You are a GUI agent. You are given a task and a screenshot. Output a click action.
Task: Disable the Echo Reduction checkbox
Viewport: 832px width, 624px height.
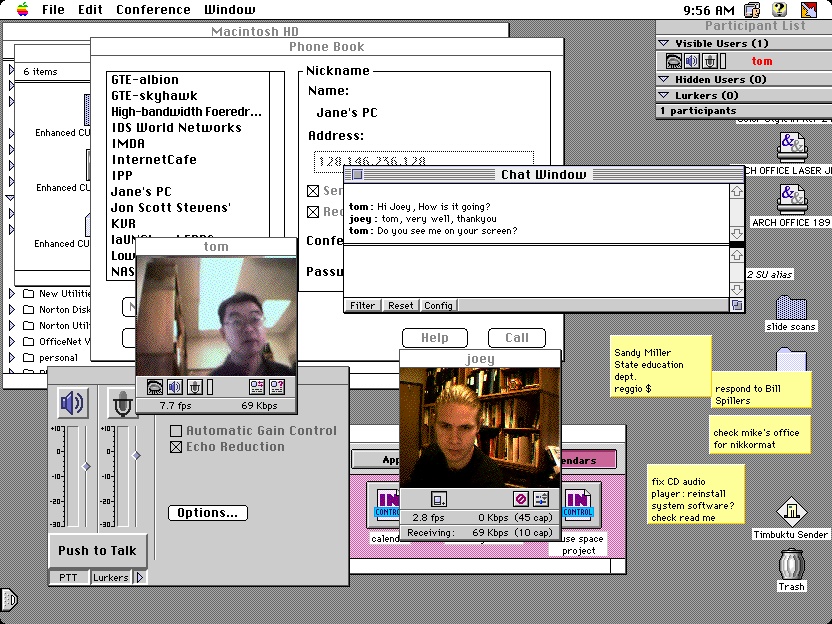(x=176, y=447)
